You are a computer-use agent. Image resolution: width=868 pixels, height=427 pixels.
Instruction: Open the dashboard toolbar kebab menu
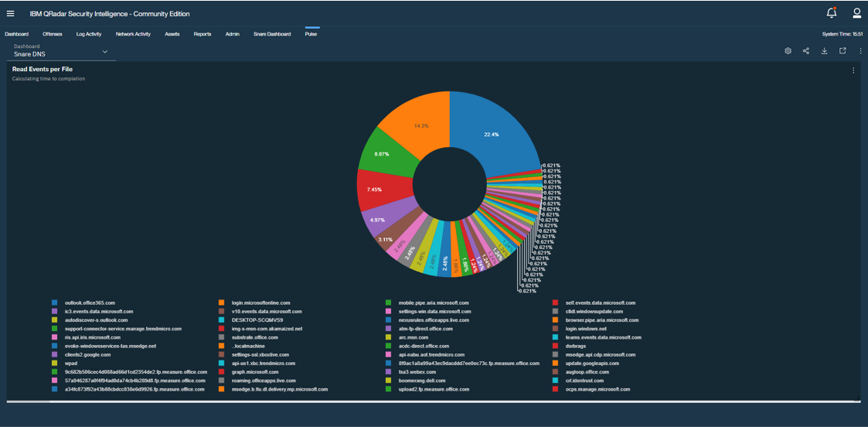860,51
